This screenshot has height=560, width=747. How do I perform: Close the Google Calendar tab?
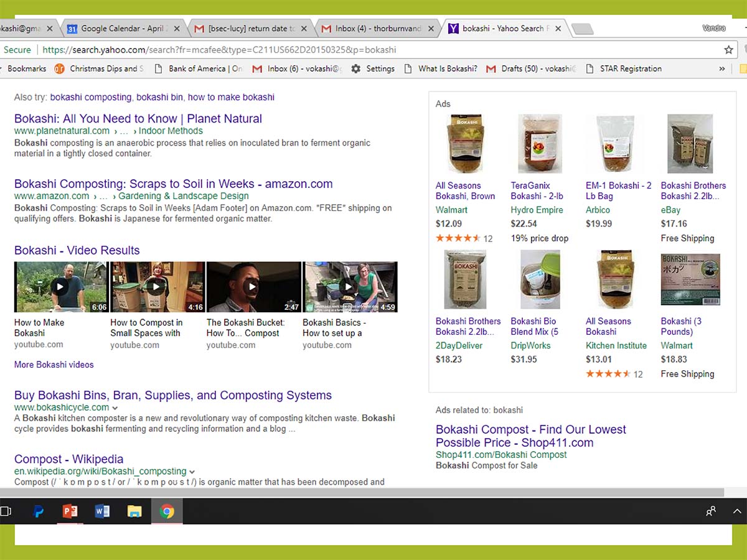[177, 29]
